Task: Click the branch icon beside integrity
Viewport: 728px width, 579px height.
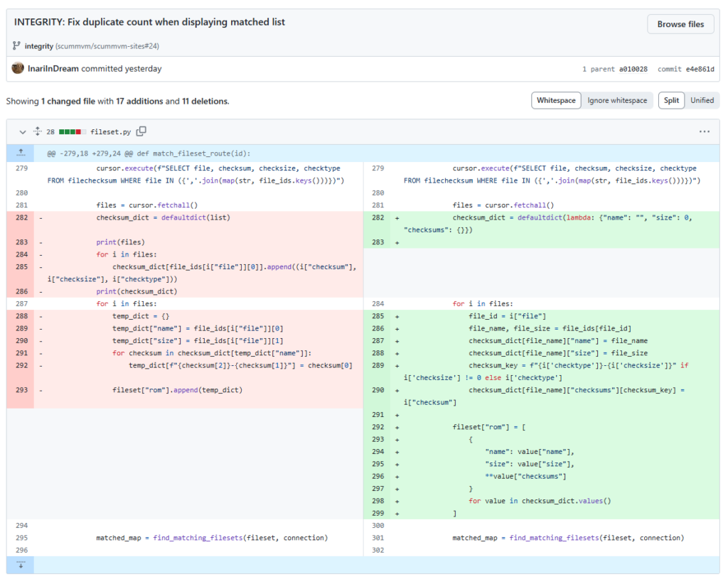Action: pos(16,45)
